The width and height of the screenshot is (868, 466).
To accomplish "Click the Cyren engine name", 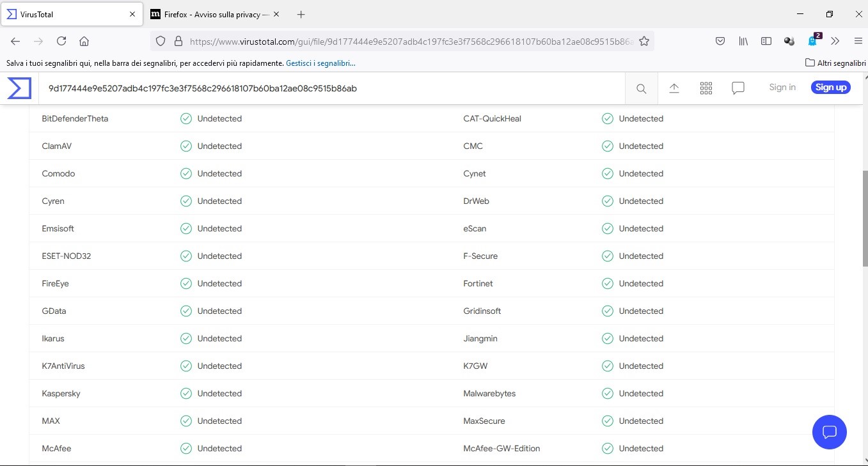I will tap(53, 201).
